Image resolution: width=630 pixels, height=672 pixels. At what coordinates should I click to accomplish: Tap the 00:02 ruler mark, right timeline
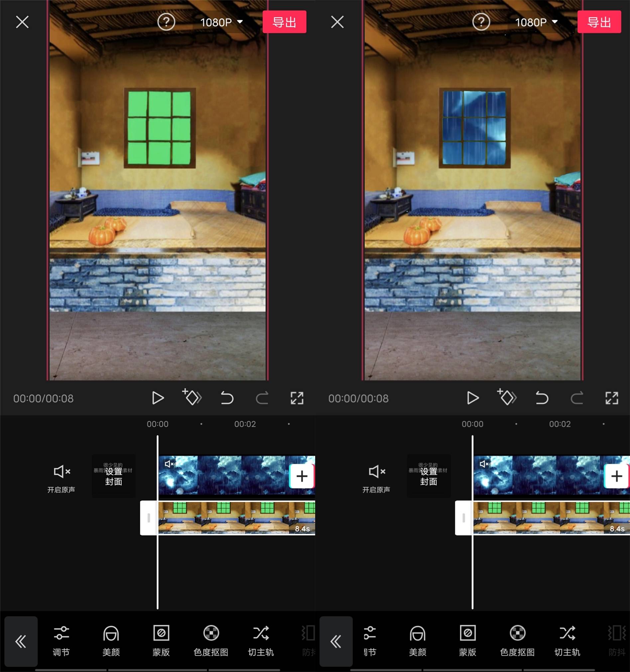click(x=560, y=424)
